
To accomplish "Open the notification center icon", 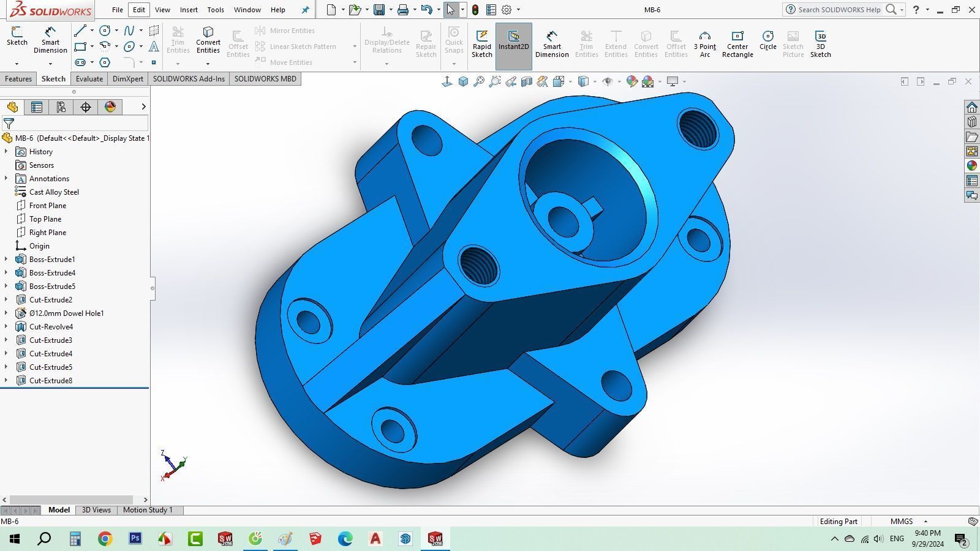I will pos(960,539).
